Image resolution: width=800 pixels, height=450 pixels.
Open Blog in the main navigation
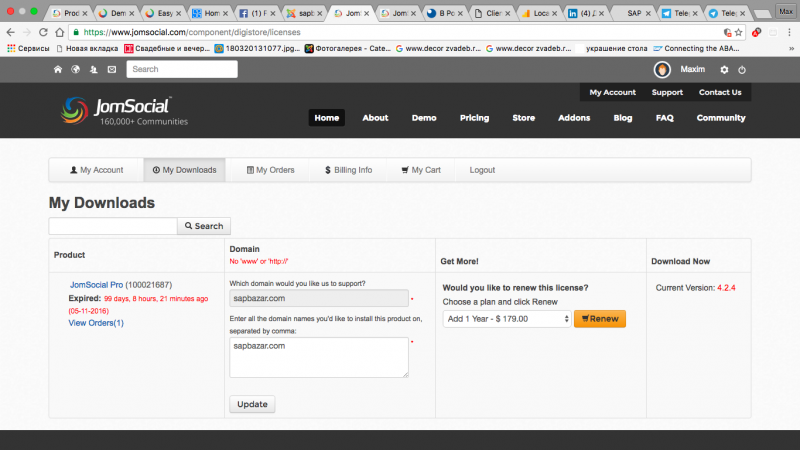(x=622, y=118)
